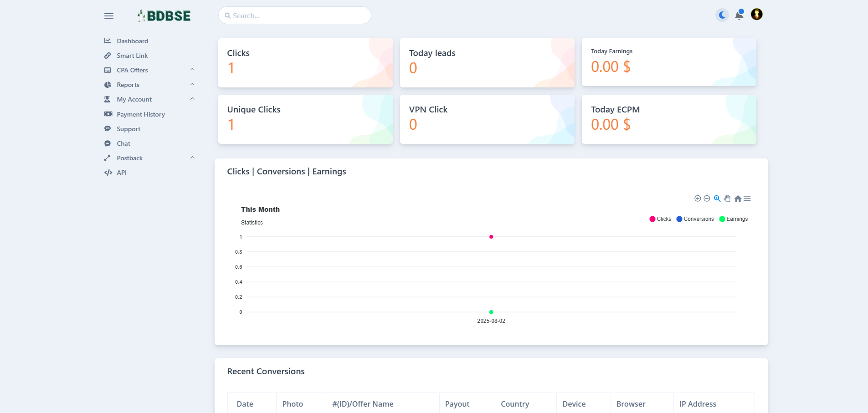The width and height of the screenshot is (868, 413).
Task: Select the chart selection zoom tool
Action: click(x=717, y=199)
